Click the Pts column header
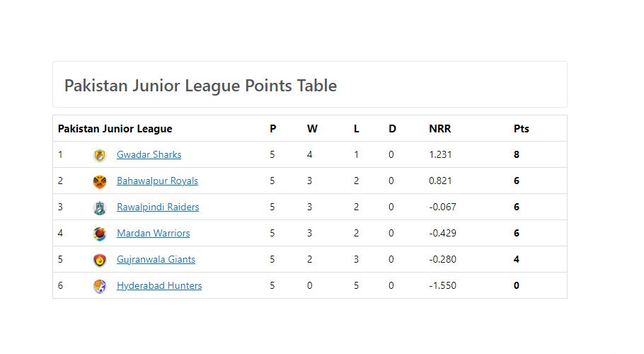The width and height of the screenshot is (644, 354). point(521,129)
